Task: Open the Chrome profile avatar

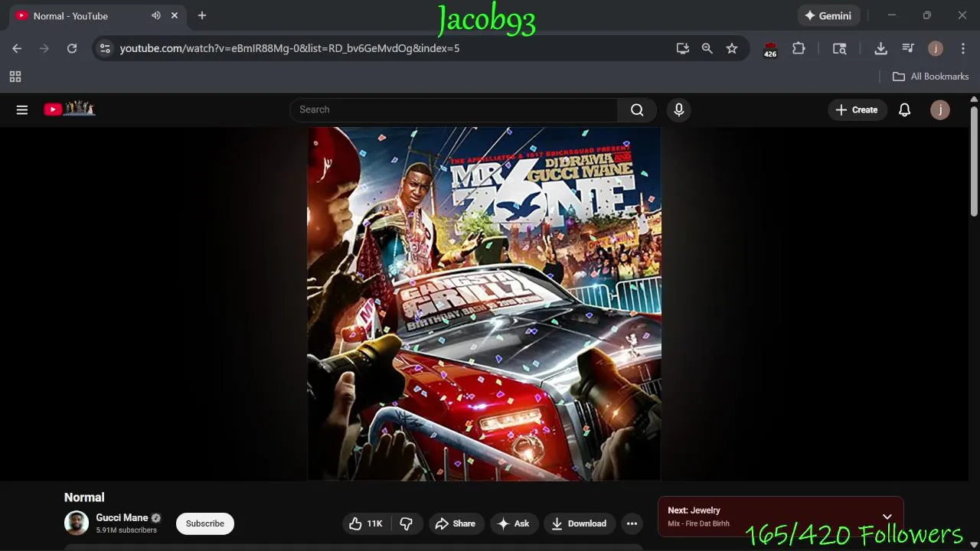Action: 936,48
